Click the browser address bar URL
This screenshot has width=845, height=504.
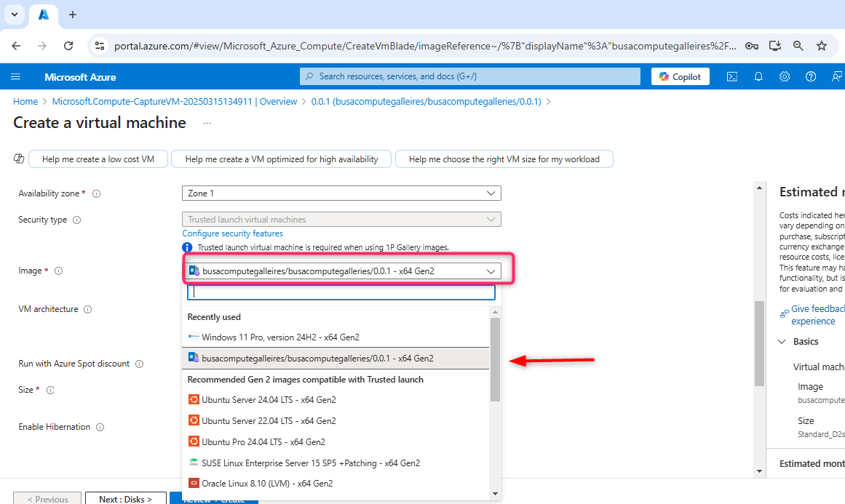(425, 46)
